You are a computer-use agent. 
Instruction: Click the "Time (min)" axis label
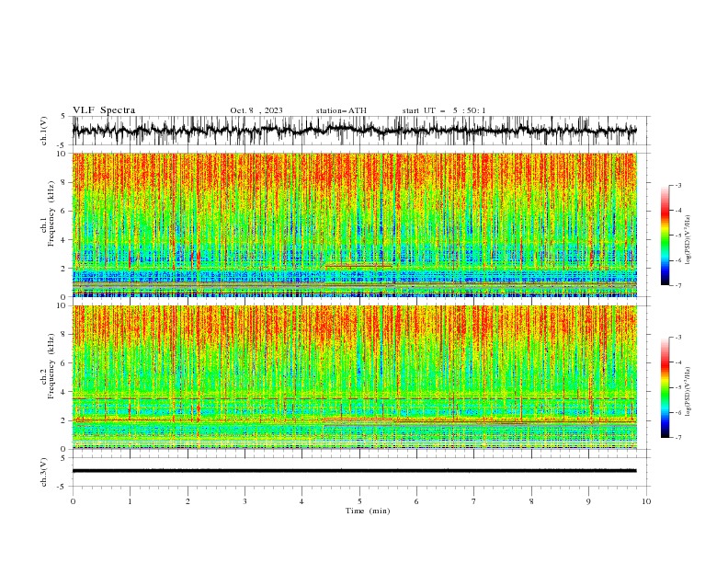(x=368, y=511)
